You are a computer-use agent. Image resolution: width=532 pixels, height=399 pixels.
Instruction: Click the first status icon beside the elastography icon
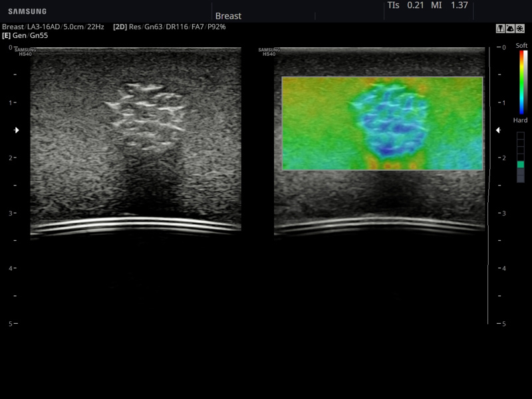[501, 29]
